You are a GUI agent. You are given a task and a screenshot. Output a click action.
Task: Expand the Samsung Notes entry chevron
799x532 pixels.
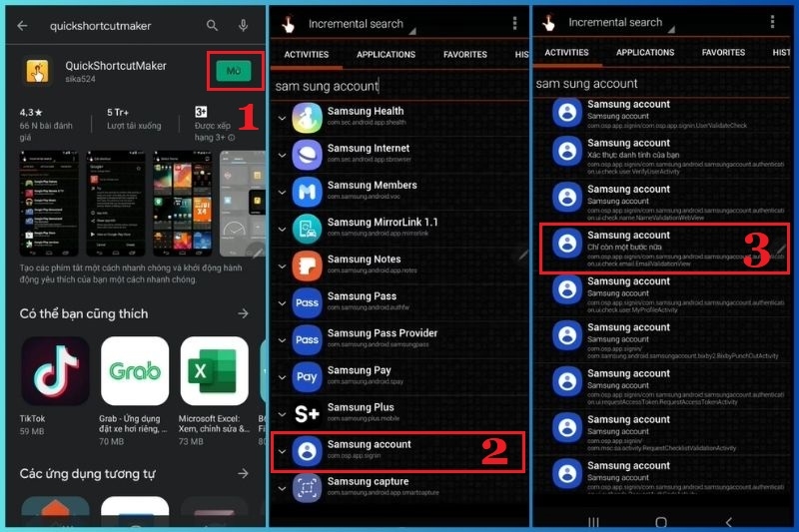pos(282,266)
